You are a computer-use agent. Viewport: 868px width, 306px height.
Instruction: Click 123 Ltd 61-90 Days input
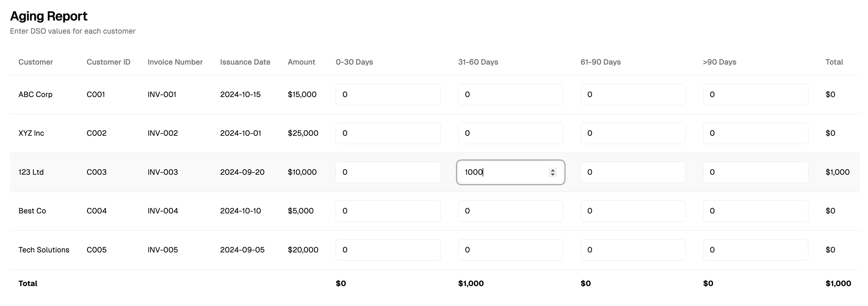pyautogui.click(x=633, y=172)
